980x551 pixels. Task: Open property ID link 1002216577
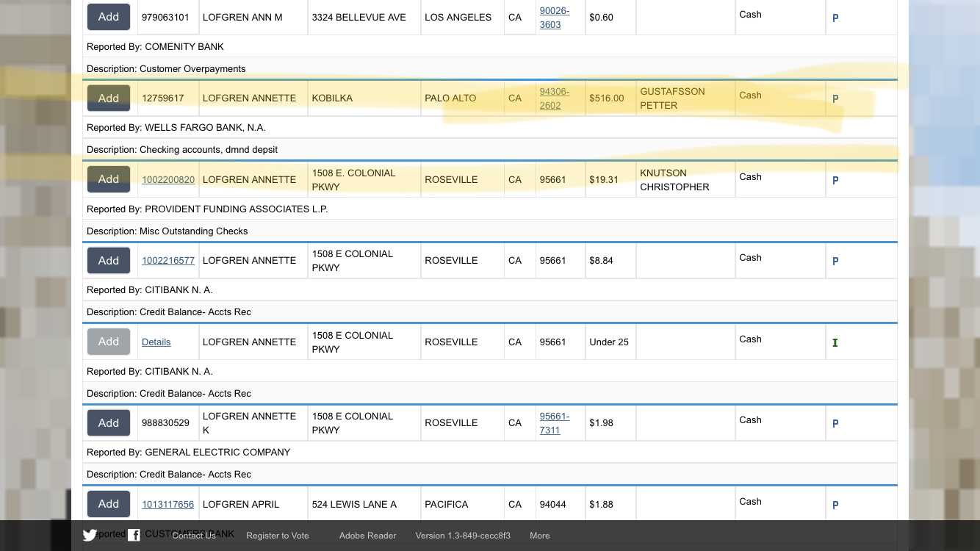tap(168, 260)
